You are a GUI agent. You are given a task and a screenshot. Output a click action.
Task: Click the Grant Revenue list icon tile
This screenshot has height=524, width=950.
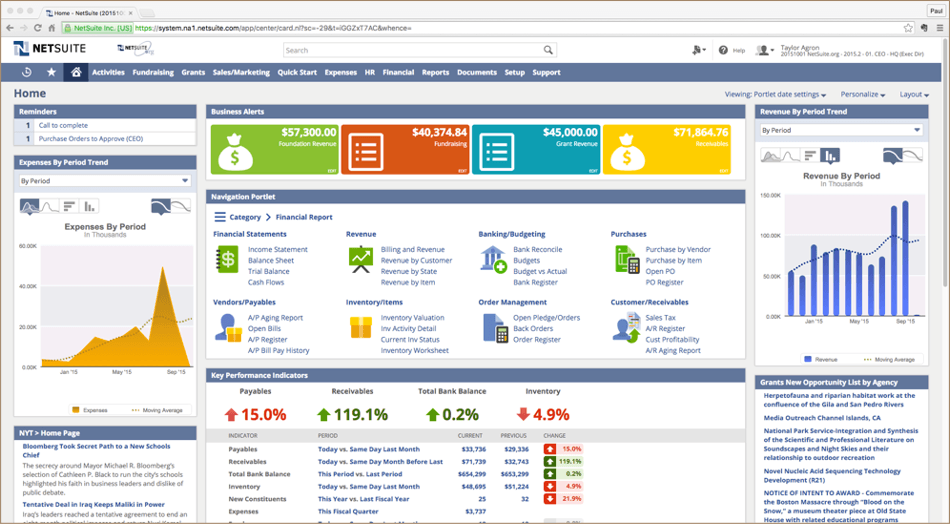tap(496, 152)
